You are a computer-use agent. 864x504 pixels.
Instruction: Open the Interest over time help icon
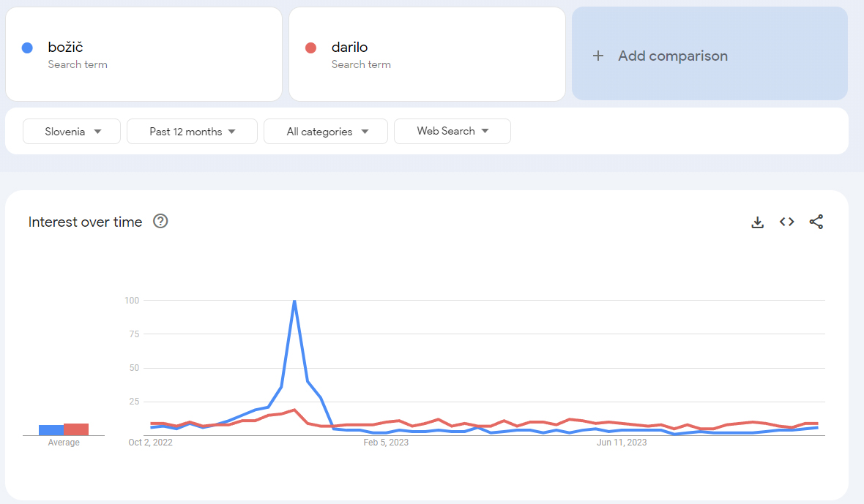point(160,222)
